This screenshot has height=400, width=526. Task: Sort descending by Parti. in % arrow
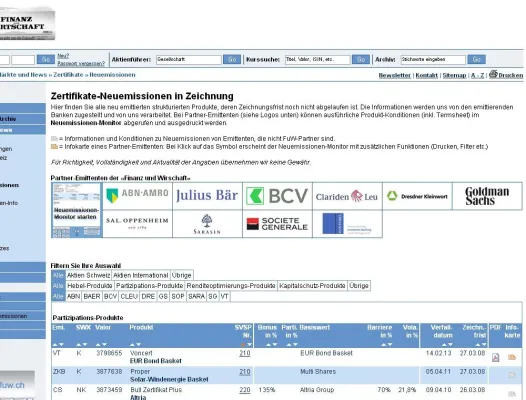click(295, 344)
